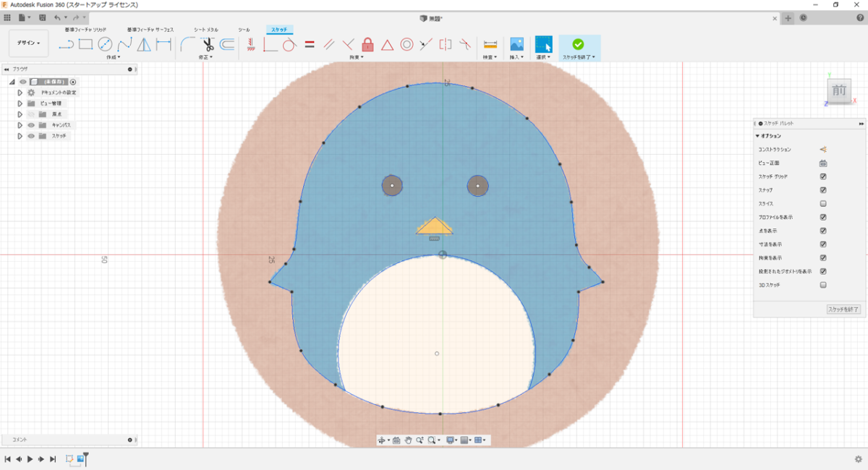Switch to the ツール tab
868x470 pixels.
pyautogui.click(x=244, y=30)
